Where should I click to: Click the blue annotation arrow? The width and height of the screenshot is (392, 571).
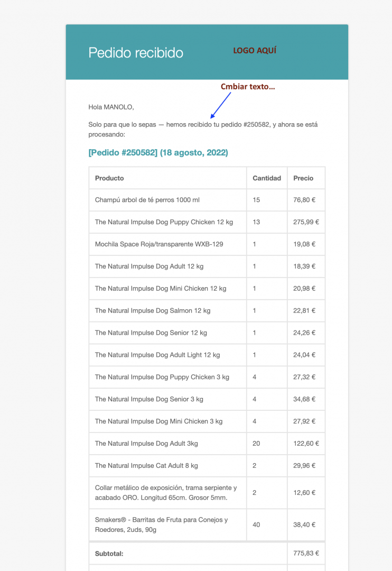(221, 105)
